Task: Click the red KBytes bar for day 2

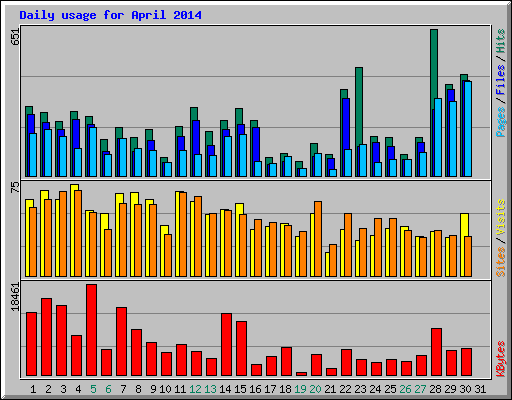Action: (x=46, y=337)
